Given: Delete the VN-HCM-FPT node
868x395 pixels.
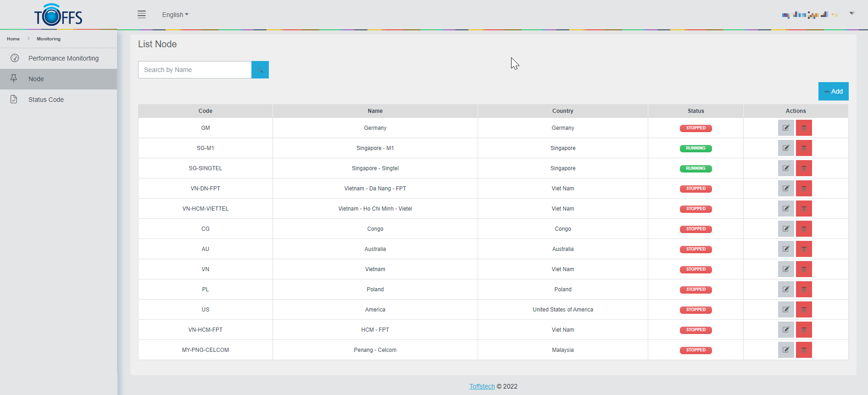Looking at the screenshot, I should tap(804, 330).
